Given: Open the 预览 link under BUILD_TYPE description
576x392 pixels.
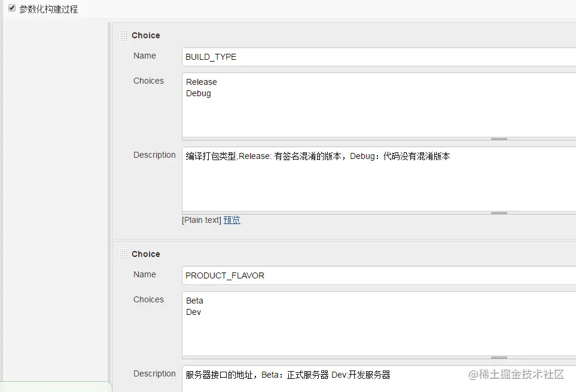Looking at the screenshot, I should pyautogui.click(x=232, y=220).
